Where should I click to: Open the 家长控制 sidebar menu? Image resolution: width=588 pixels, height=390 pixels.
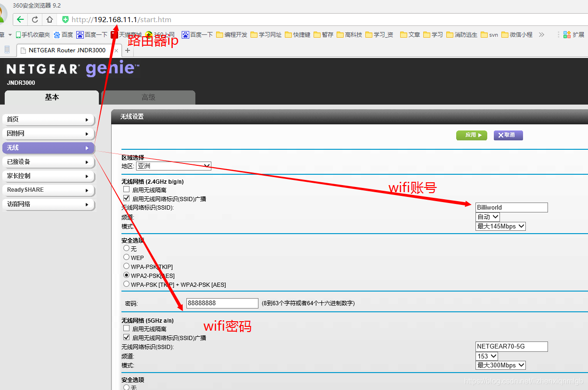[48, 176]
